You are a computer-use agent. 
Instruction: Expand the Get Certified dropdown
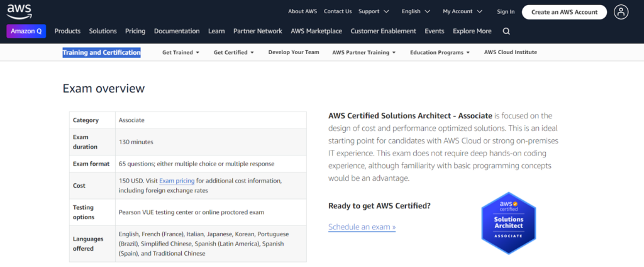234,53
